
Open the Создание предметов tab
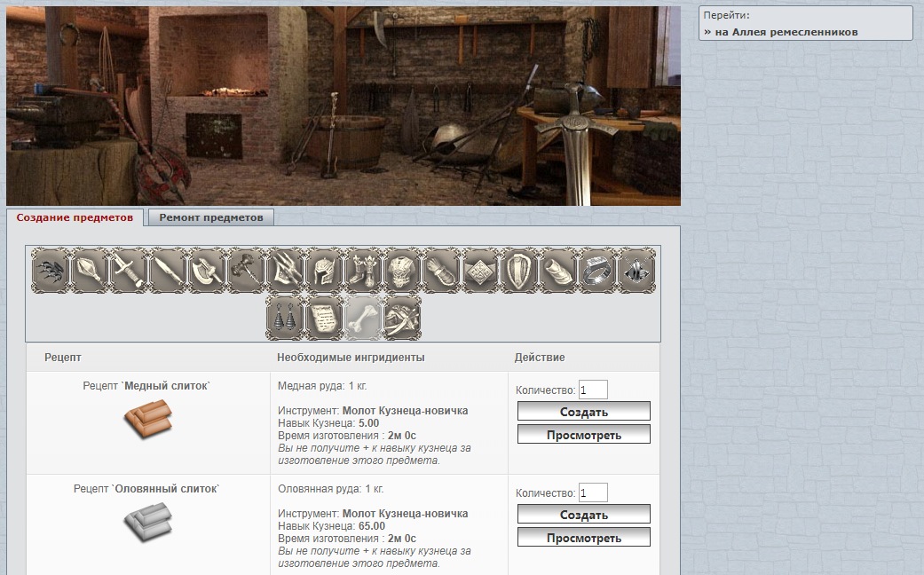[75, 217]
